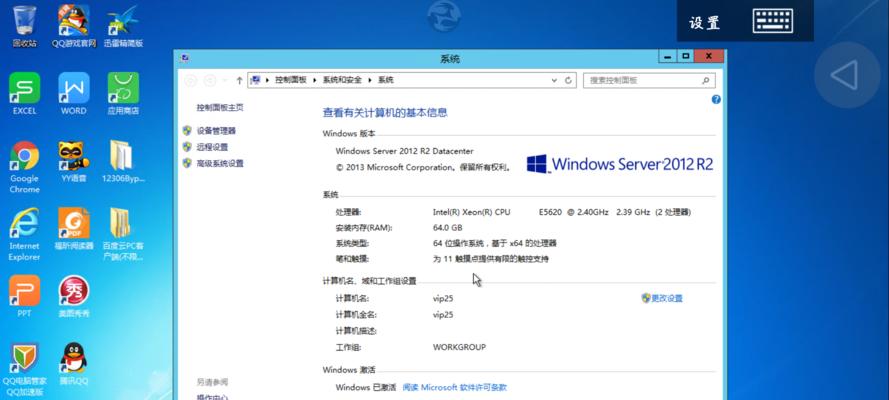The image size is (889, 400).
Task: Select the 12306Byp folder on the desktop
Action: [123, 161]
